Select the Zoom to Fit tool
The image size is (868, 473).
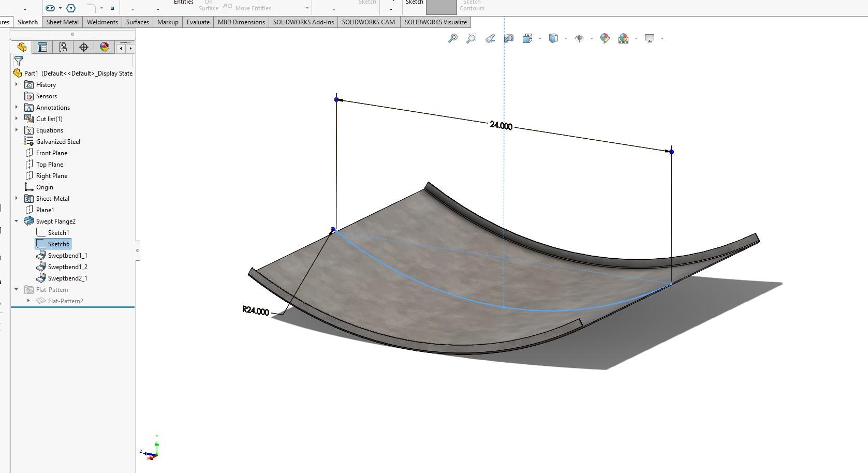(x=453, y=38)
